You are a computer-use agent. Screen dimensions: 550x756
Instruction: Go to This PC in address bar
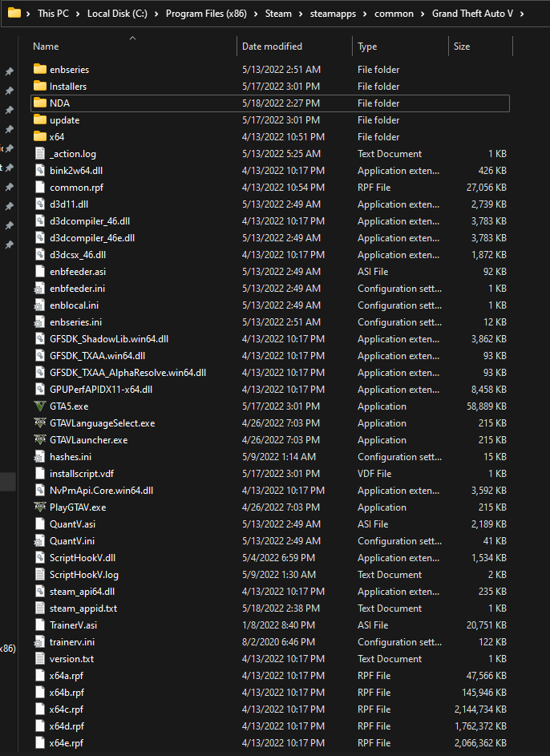click(x=53, y=14)
